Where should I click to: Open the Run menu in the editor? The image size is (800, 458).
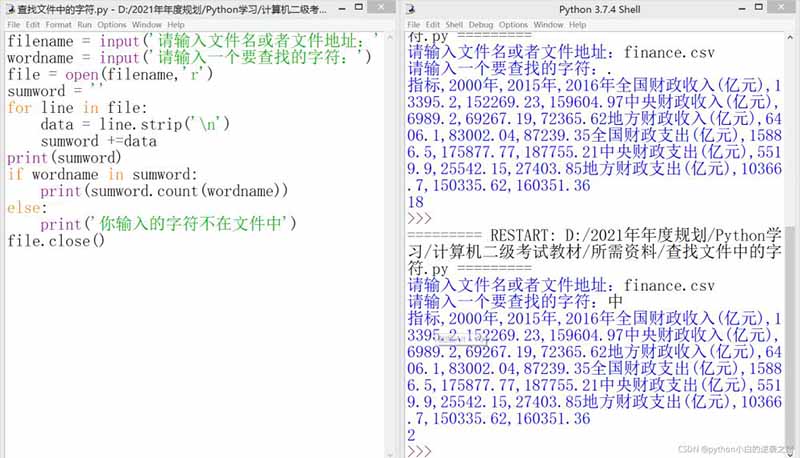tap(84, 24)
